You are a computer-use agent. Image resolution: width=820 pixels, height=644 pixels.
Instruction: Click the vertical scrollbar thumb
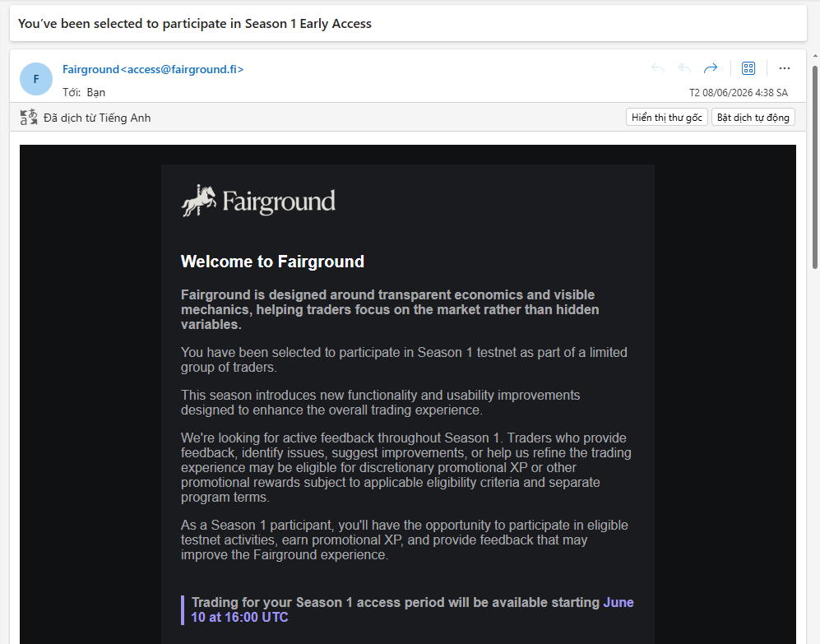click(x=815, y=168)
